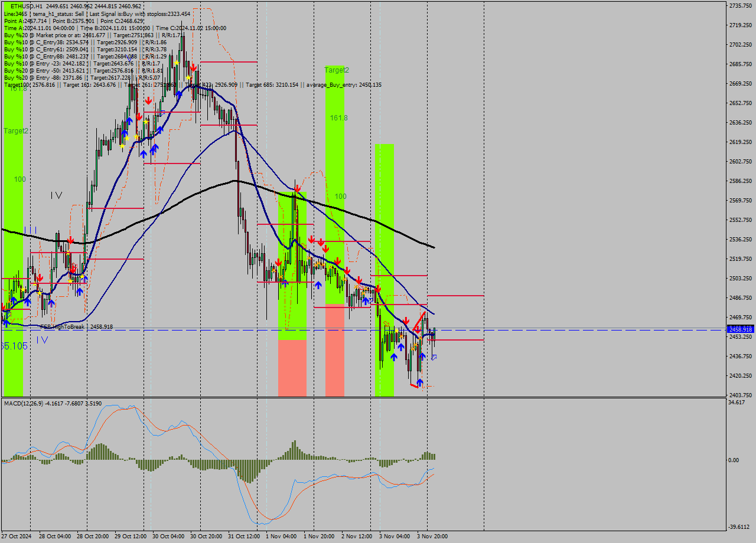The width and height of the screenshot is (756, 543).
Task: Click the 2652.750 price axis label
Action: click(741, 103)
